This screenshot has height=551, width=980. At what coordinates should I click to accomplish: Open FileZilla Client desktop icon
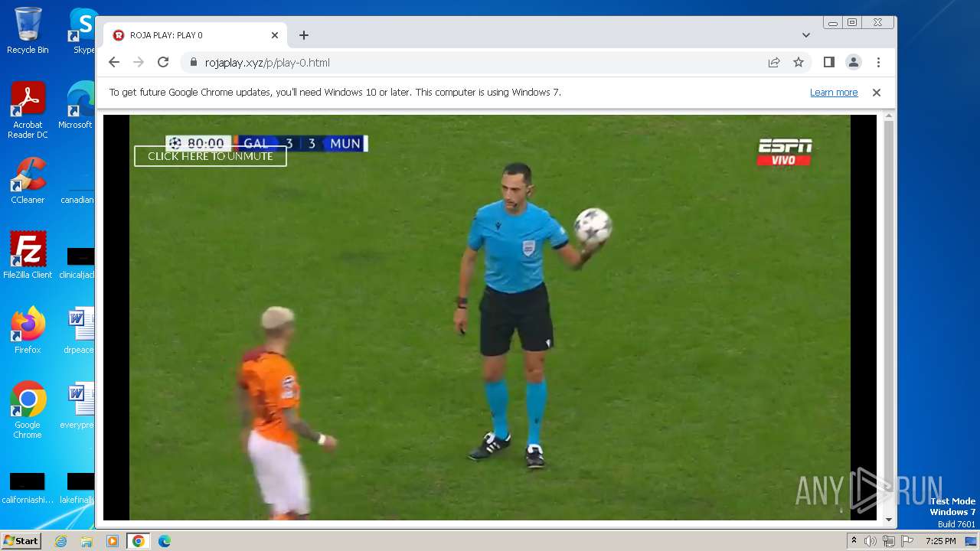click(x=28, y=256)
